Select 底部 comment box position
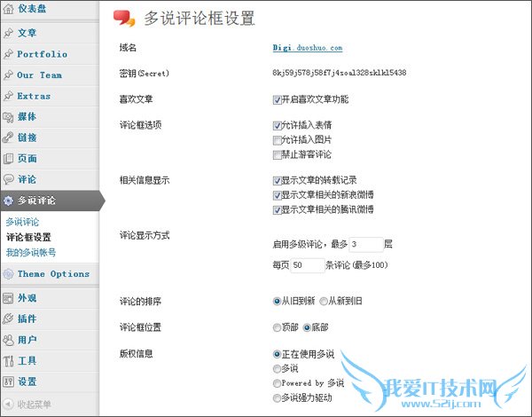Viewport: 532px width, 417px height. point(307,327)
